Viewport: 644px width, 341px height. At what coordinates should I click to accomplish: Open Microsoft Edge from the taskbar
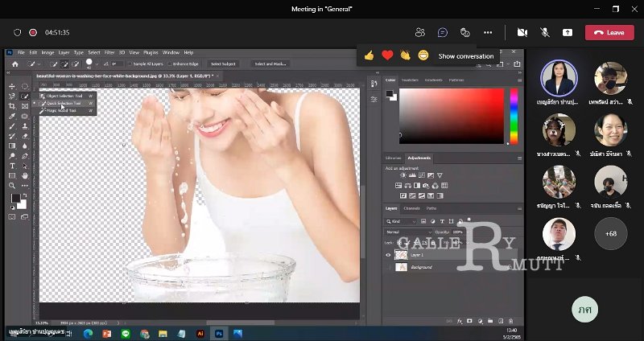tap(89, 334)
